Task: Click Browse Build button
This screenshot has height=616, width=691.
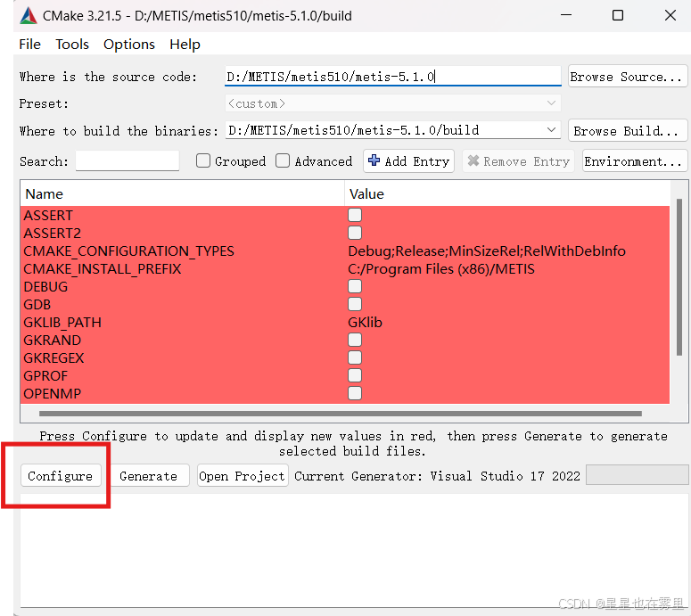Action: point(627,131)
